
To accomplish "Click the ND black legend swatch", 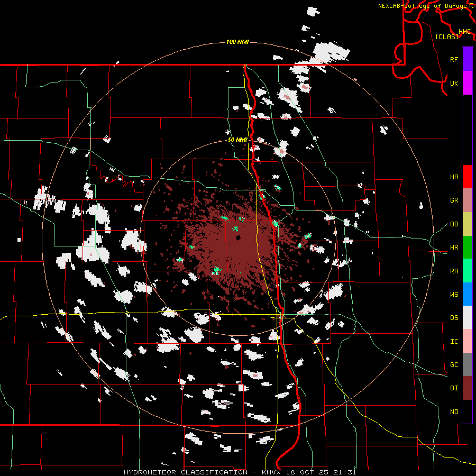I will click(467, 411).
